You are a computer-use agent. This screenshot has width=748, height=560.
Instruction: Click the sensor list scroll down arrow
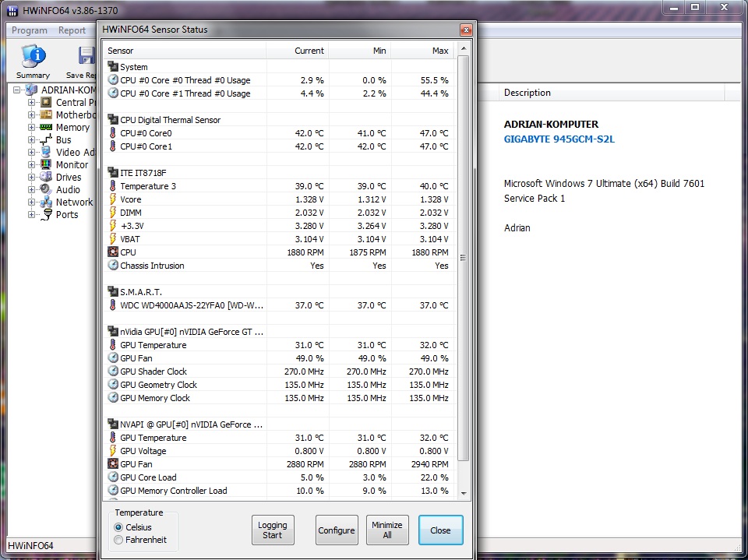coord(463,493)
